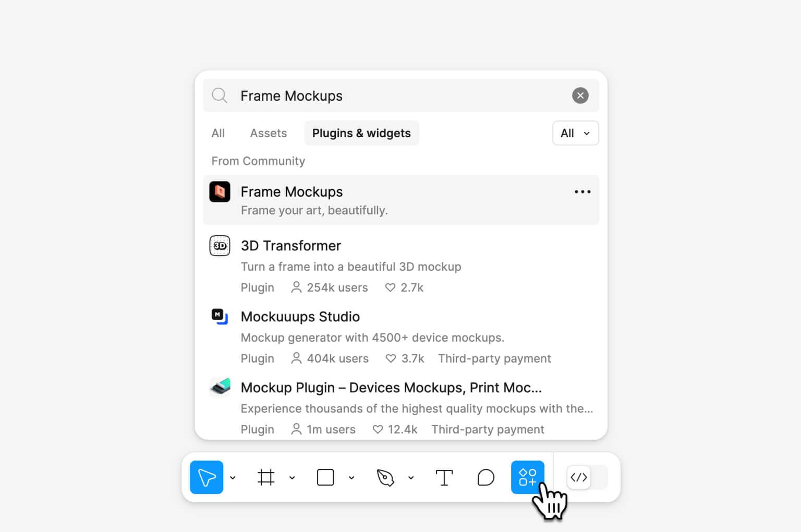Click 'Frame your art, beautifully.' description

pyautogui.click(x=314, y=210)
